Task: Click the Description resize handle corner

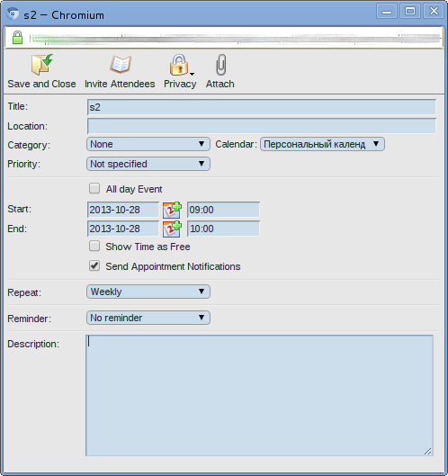Action: tap(428, 452)
